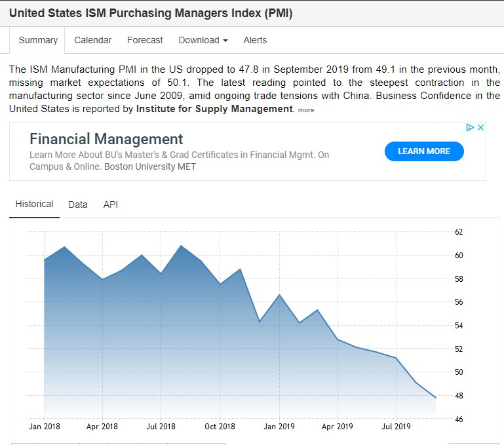
Task: Open the Download dropdown menu
Action: [x=203, y=40]
